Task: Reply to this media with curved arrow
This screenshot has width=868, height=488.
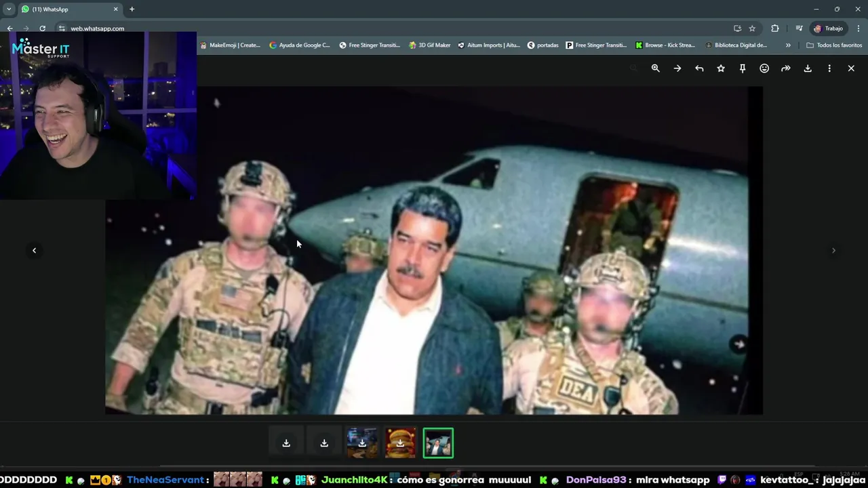Action: pos(699,68)
